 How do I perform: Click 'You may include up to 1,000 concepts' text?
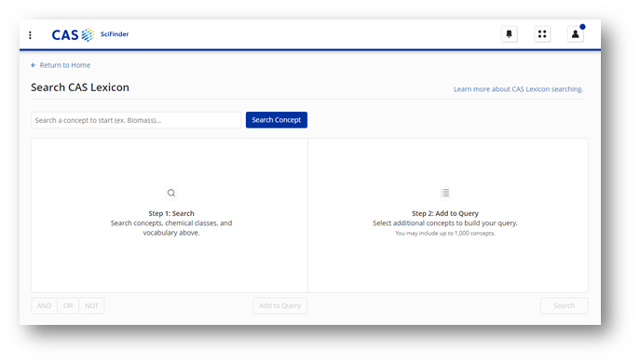(x=445, y=234)
